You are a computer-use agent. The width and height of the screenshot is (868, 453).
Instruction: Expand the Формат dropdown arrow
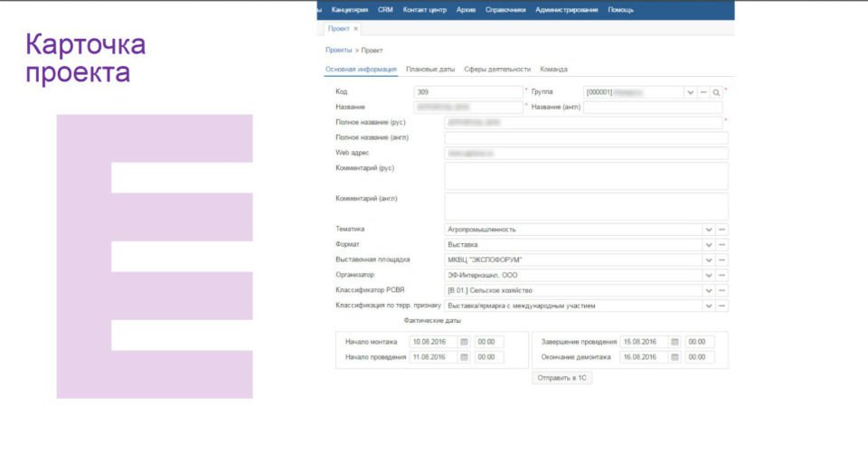pyautogui.click(x=709, y=245)
